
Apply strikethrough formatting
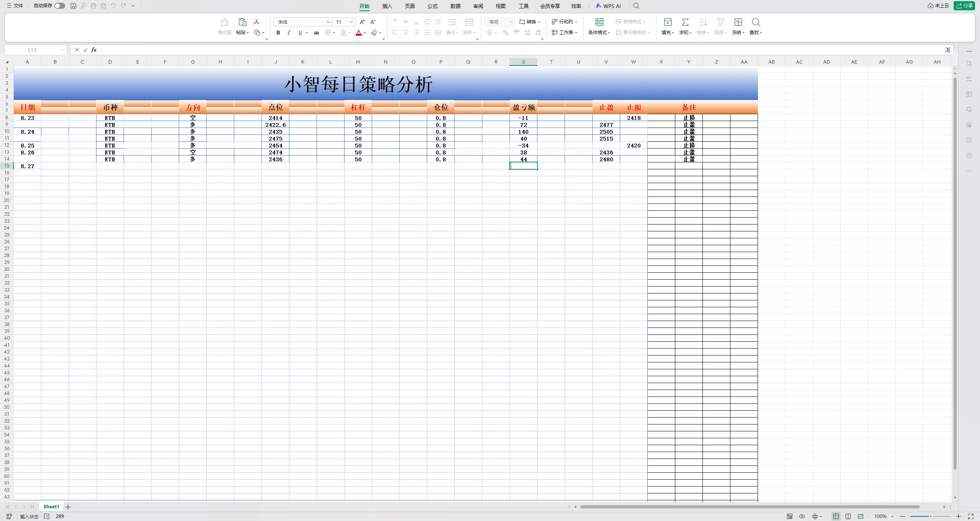[317, 33]
